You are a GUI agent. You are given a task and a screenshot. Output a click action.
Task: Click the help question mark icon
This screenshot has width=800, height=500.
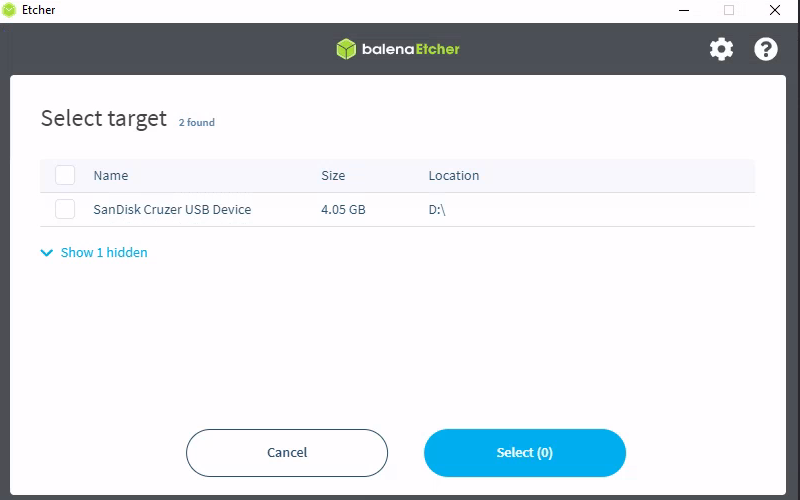(x=766, y=49)
